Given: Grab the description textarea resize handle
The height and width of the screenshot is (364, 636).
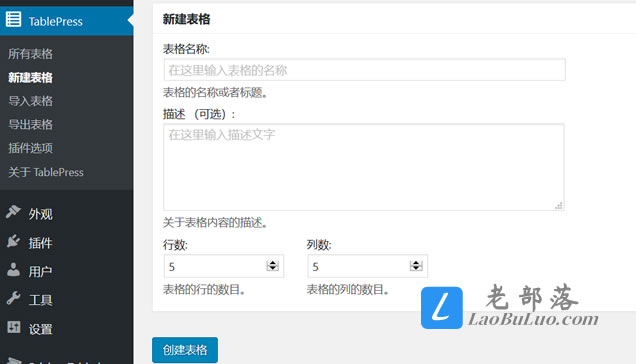Looking at the screenshot, I should coord(559,206).
